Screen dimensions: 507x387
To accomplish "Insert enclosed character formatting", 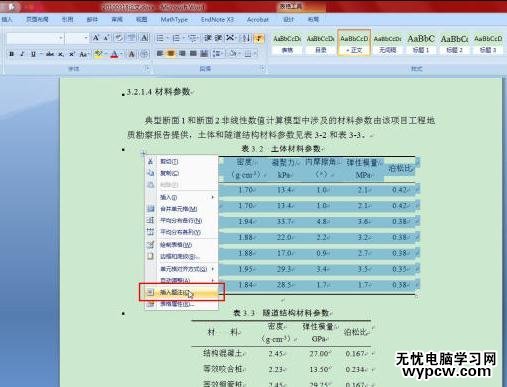I will point(144,54).
